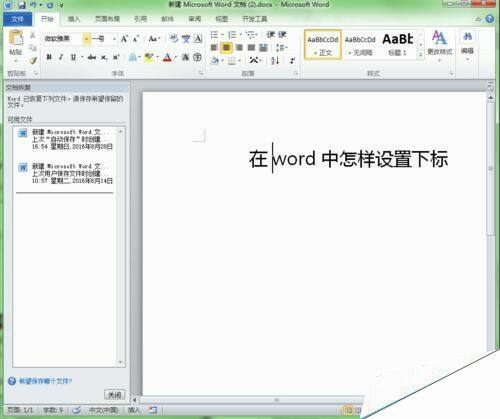Open the Change Case Aa dropdown
500x419 pixels.
[x=154, y=39]
